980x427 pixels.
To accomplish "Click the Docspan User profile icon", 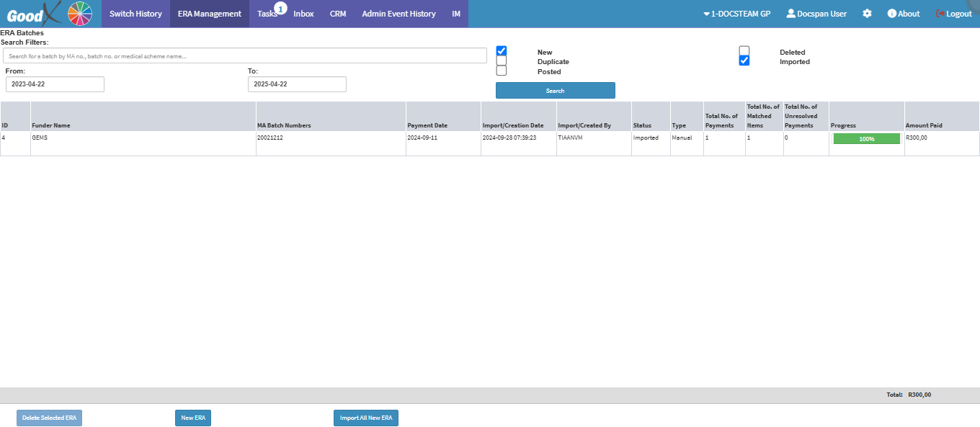I will tap(790, 14).
